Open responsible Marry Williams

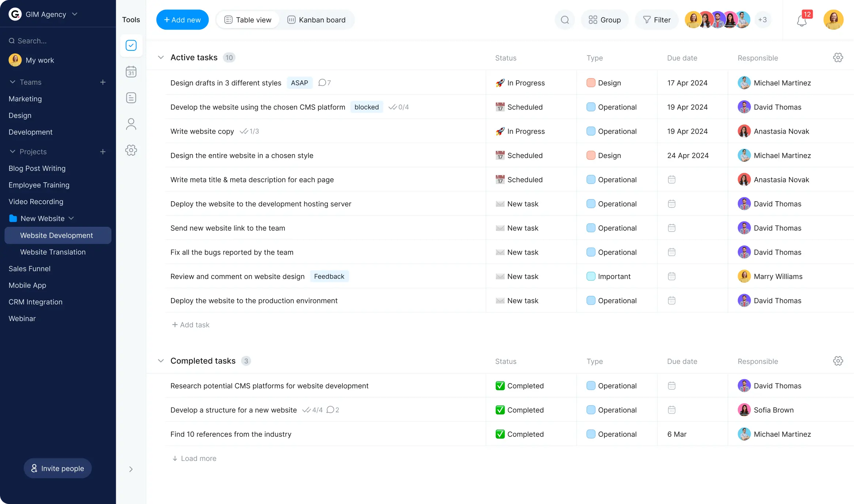770,276
